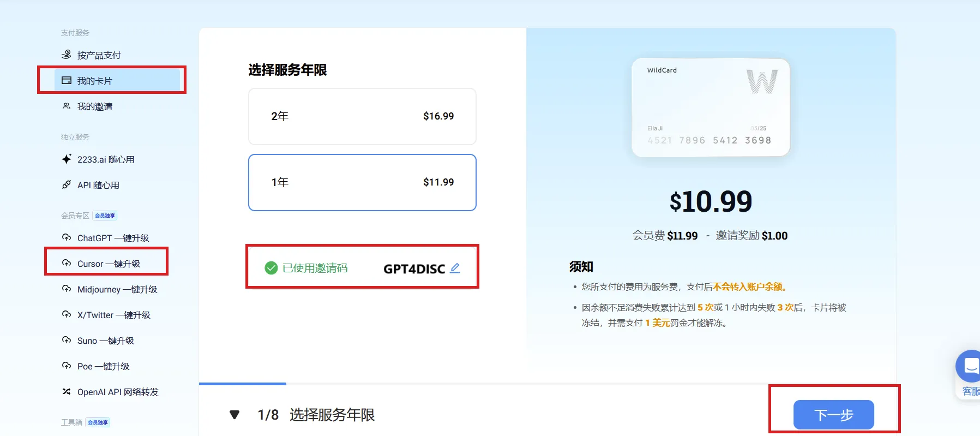Select Midjourney 一键升级 menu entry

click(x=117, y=289)
